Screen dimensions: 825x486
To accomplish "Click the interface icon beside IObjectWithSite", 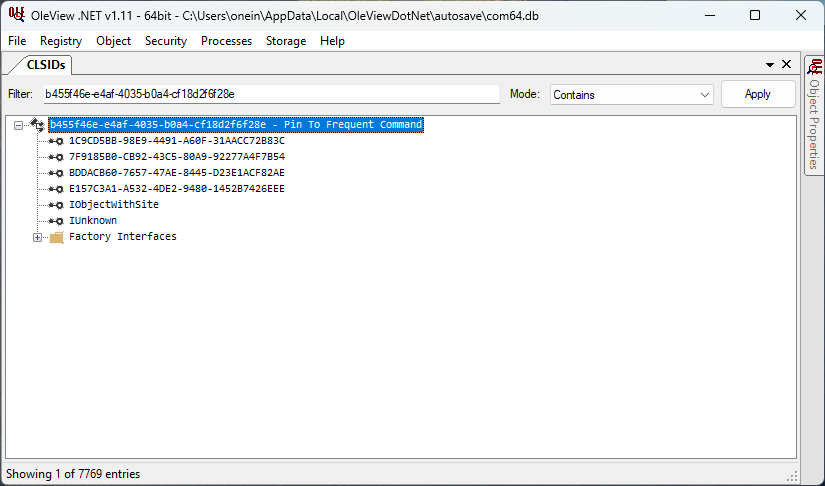I will pyautogui.click(x=56, y=205).
